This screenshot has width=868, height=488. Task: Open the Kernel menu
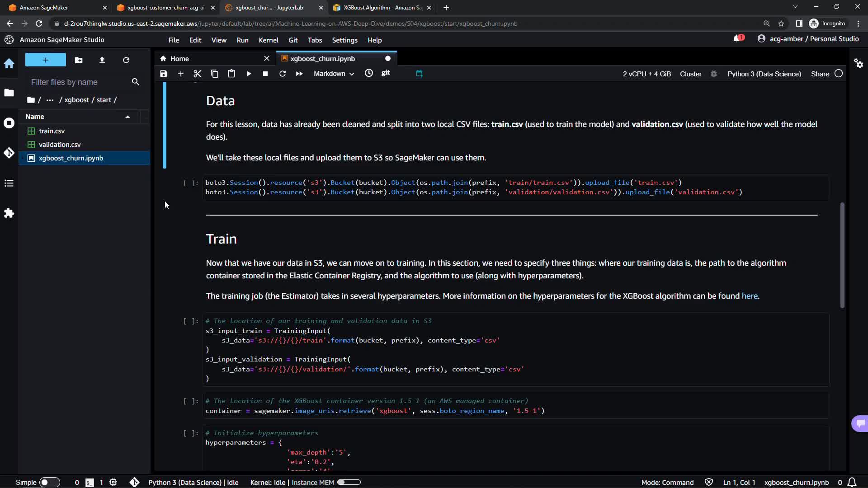268,40
